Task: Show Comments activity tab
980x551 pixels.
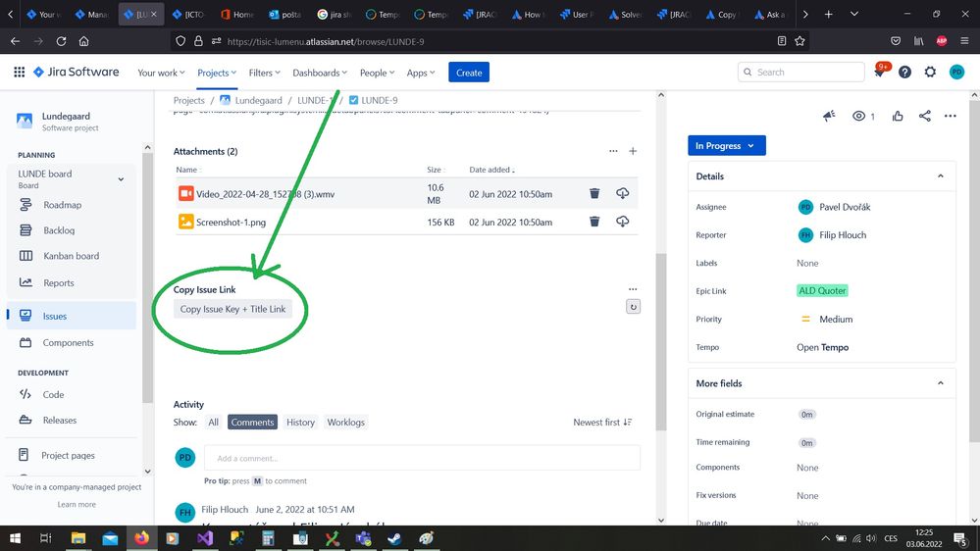Action: (252, 423)
